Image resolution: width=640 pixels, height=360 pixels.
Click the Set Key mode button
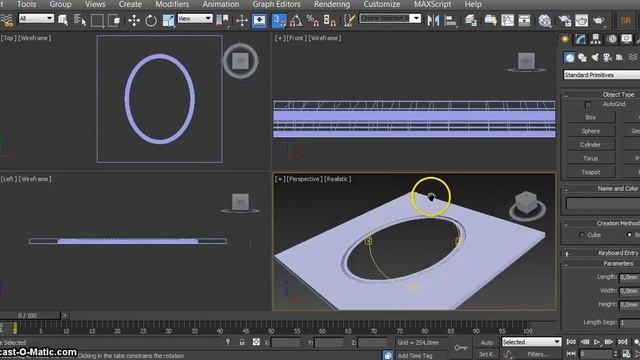pos(487,354)
